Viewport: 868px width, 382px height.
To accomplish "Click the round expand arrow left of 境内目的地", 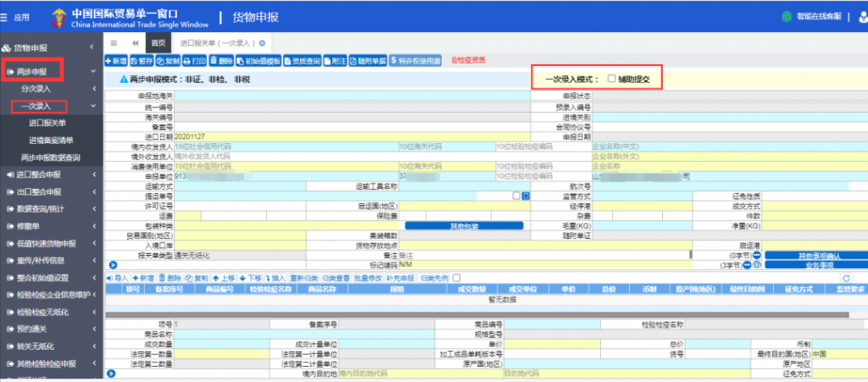I will 111,374.
